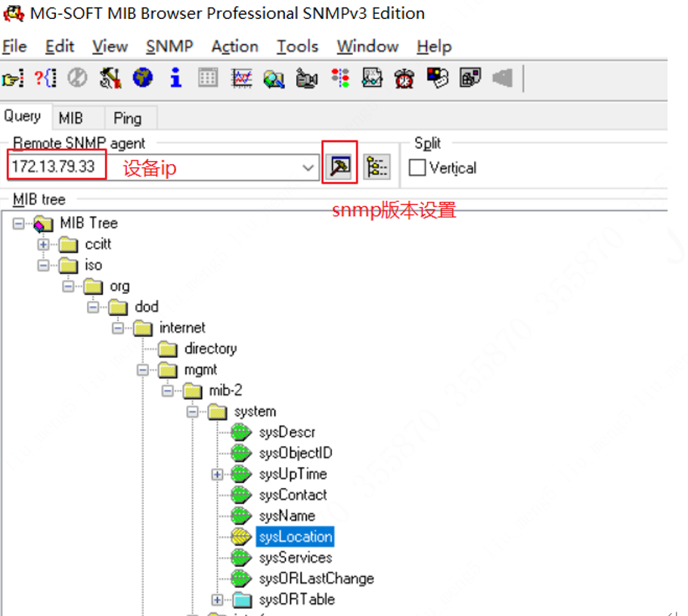This screenshot has width=688, height=616.
Task: Click the blue letter i info toolbar icon
Action: [x=175, y=78]
